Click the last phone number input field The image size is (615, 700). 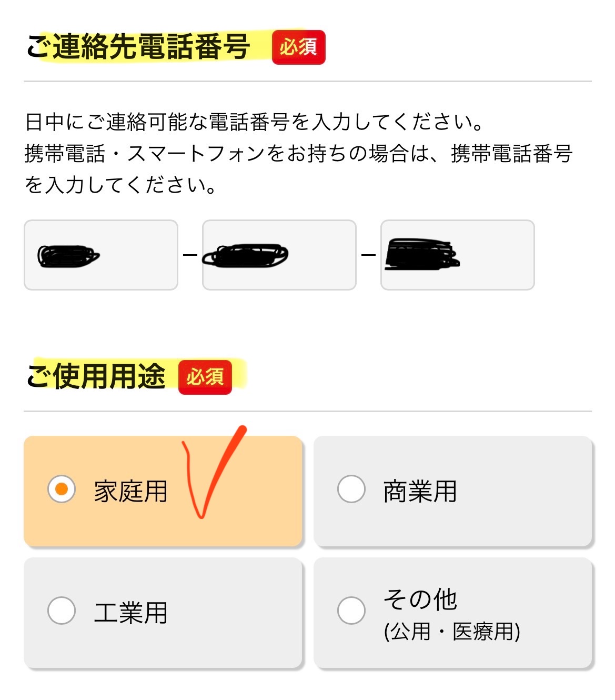458,255
